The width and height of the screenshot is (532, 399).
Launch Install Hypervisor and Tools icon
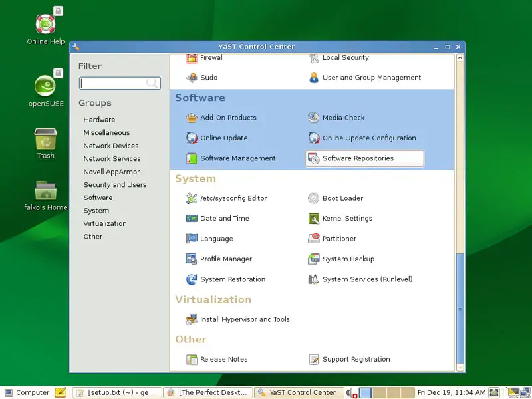click(192, 319)
